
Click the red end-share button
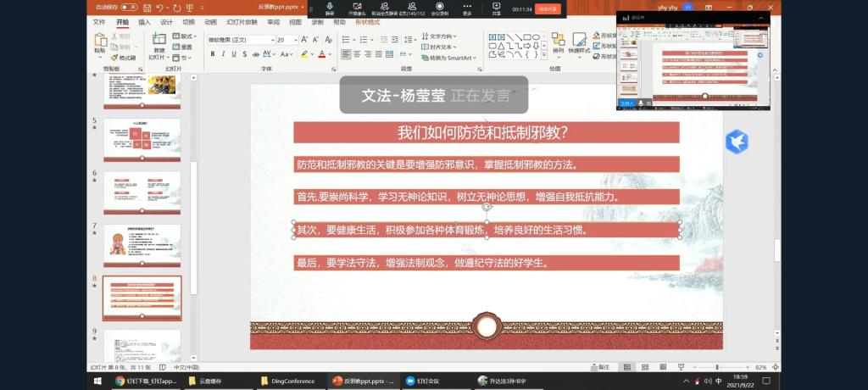pyautogui.click(x=548, y=8)
